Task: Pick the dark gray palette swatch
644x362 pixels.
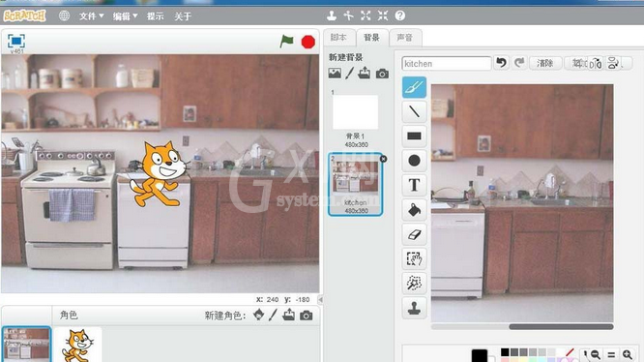Action: [x=514, y=352]
